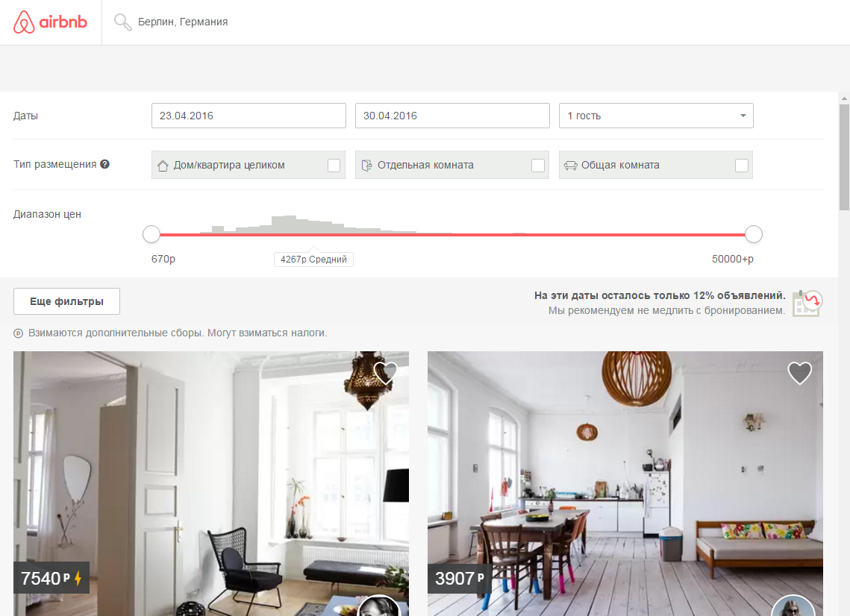Viewport: 850px width, 616px height.
Task: Open the check-in date field 23.04.2016
Action: pyautogui.click(x=249, y=116)
